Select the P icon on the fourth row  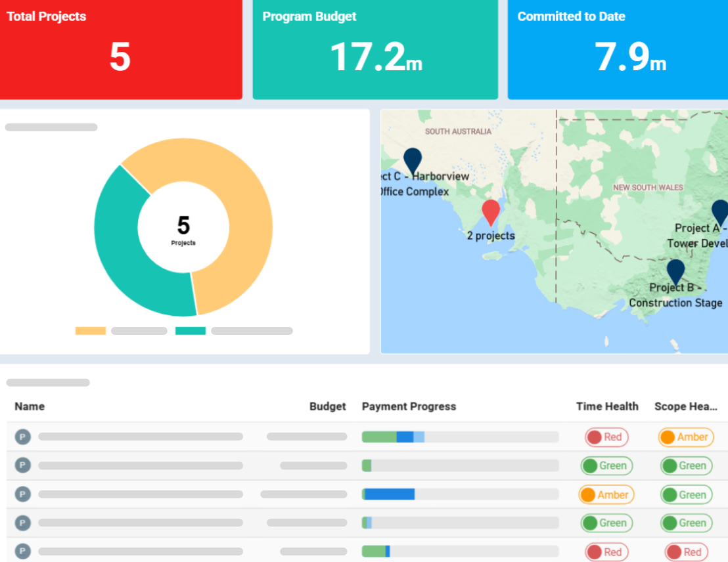coord(22,523)
